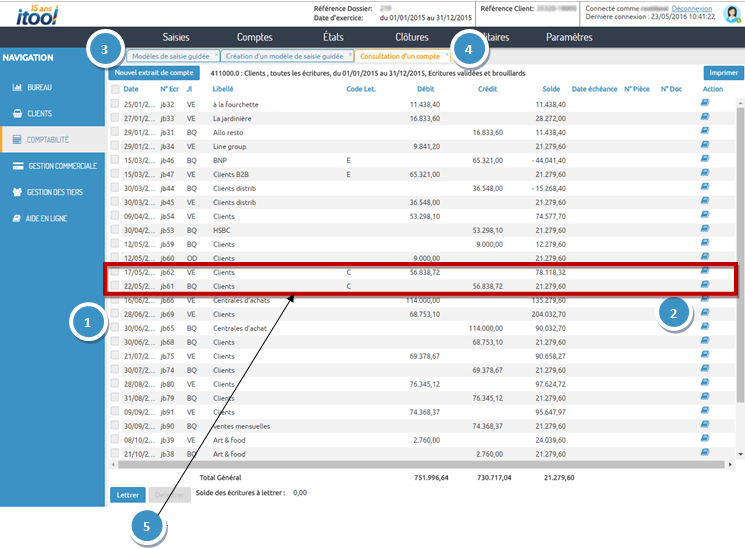This screenshot has width=745, height=549.
Task: Switch to 'Modèles de saisie guidée' tab
Action: tap(172, 57)
